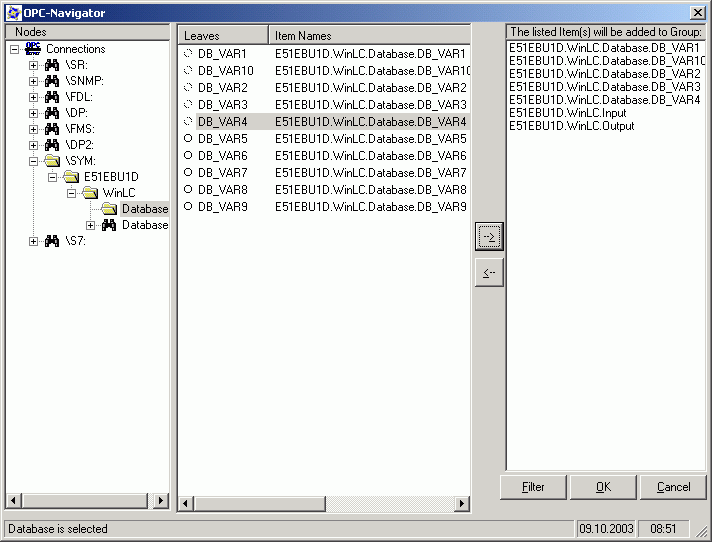Click the WinLC open folder icon
The height and width of the screenshot is (542, 712).
pyautogui.click(x=89, y=193)
